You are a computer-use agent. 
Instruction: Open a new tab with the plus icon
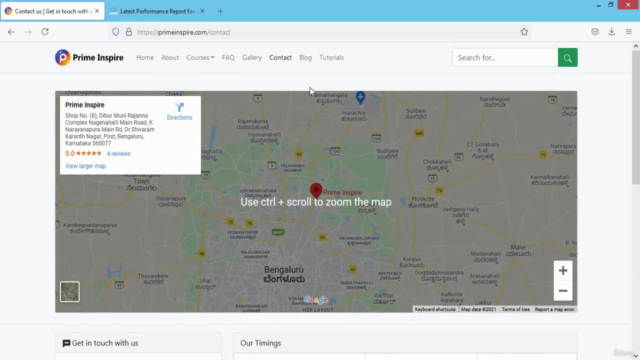pos(220,11)
